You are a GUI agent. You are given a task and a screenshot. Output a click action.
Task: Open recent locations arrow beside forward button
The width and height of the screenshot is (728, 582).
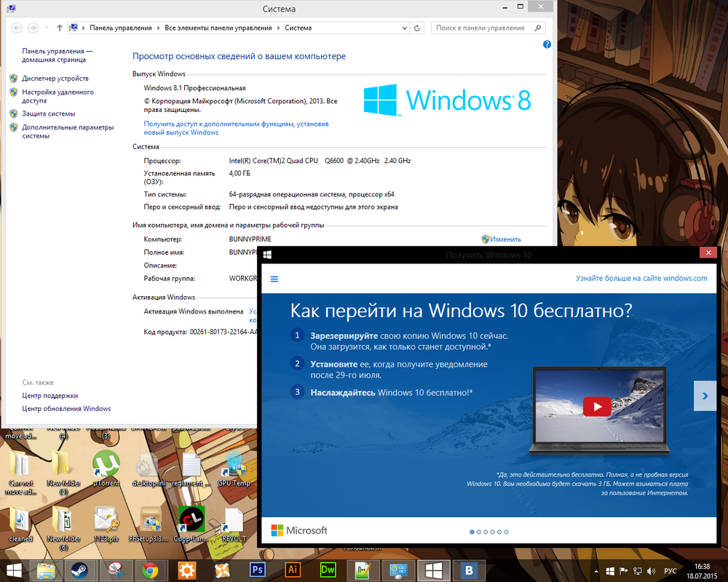(x=47, y=28)
